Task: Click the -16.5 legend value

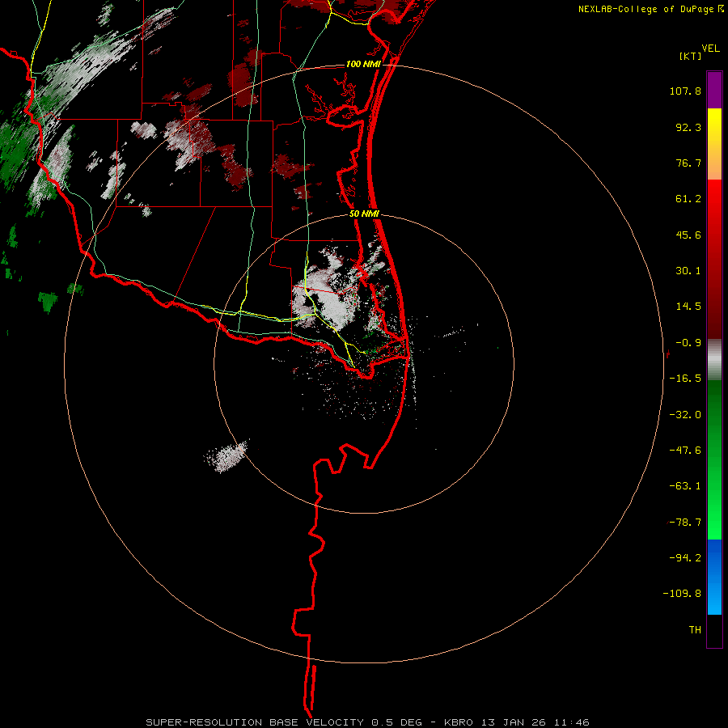Action: [685, 379]
